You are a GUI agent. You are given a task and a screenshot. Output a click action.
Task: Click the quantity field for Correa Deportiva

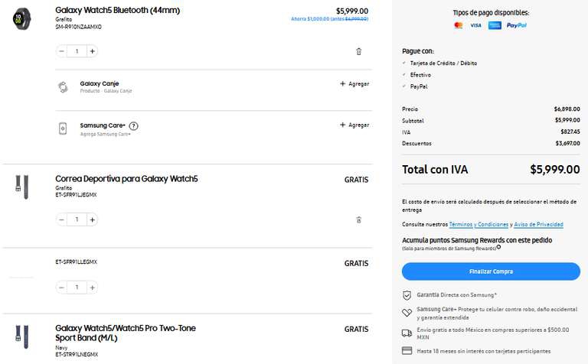(x=77, y=219)
